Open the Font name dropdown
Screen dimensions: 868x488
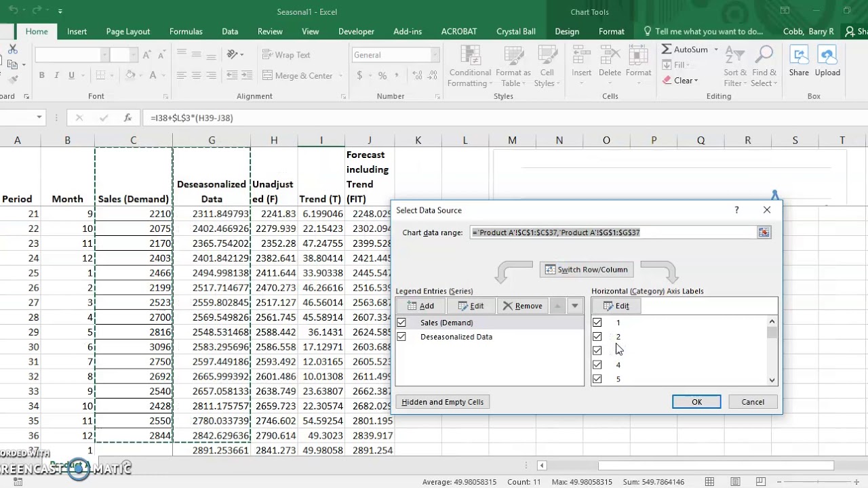pyautogui.click(x=104, y=55)
